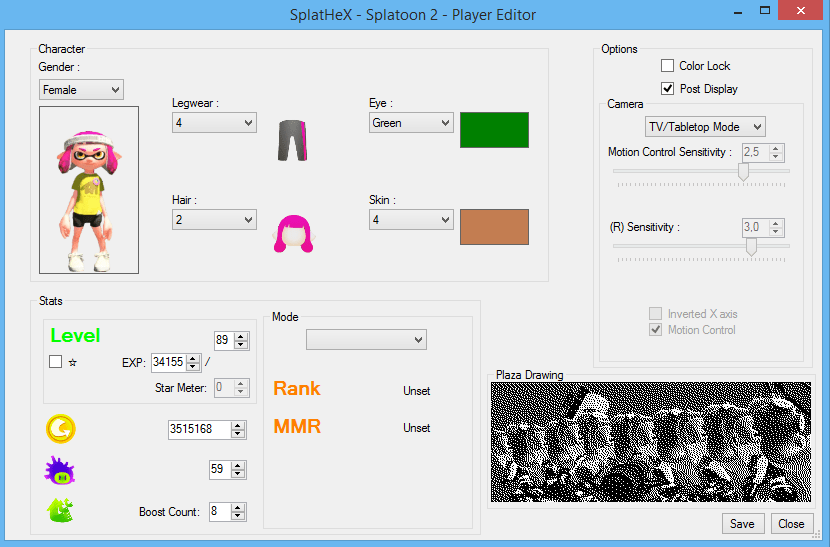Minimize the SplatHeX window
This screenshot has width=830, height=547.
pyautogui.click(x=738, y=11)
